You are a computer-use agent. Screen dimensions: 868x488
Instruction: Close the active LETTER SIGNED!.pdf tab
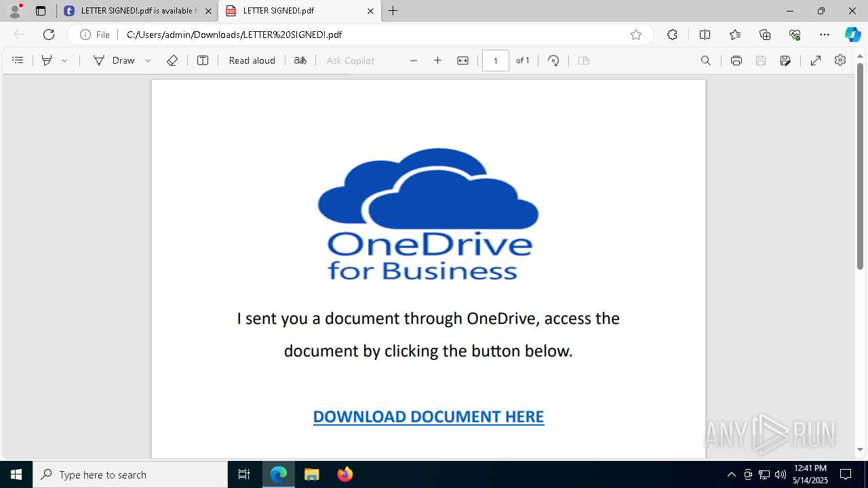tap(370, 11)
